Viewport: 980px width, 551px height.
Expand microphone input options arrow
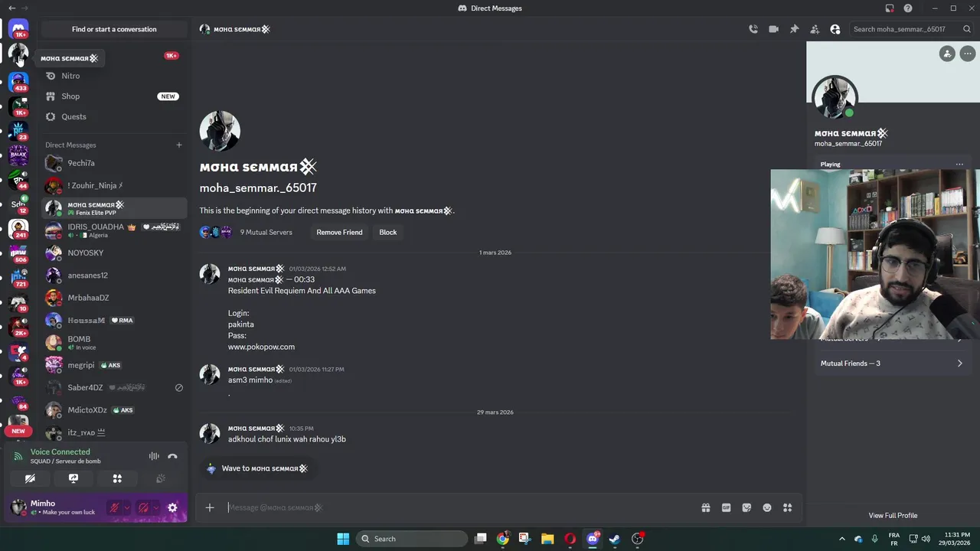point(127,507)
